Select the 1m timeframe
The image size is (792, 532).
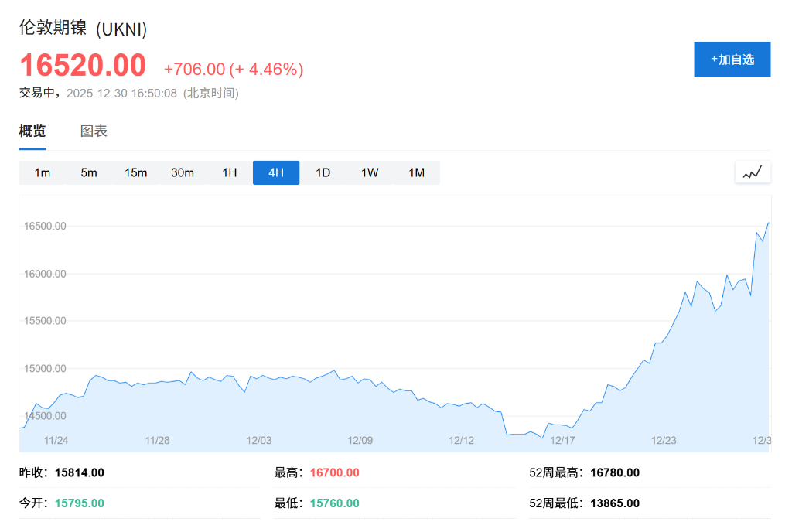pos(43,172)
